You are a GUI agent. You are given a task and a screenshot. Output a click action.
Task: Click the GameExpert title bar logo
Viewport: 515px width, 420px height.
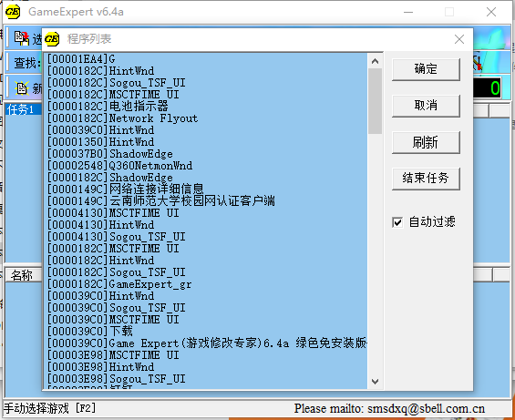[13, 12]
